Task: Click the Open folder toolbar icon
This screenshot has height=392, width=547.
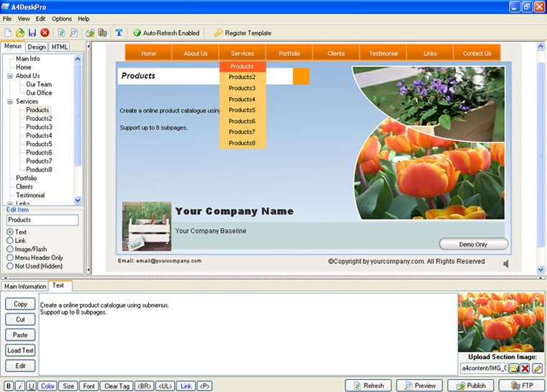Action: coord(20,33)
